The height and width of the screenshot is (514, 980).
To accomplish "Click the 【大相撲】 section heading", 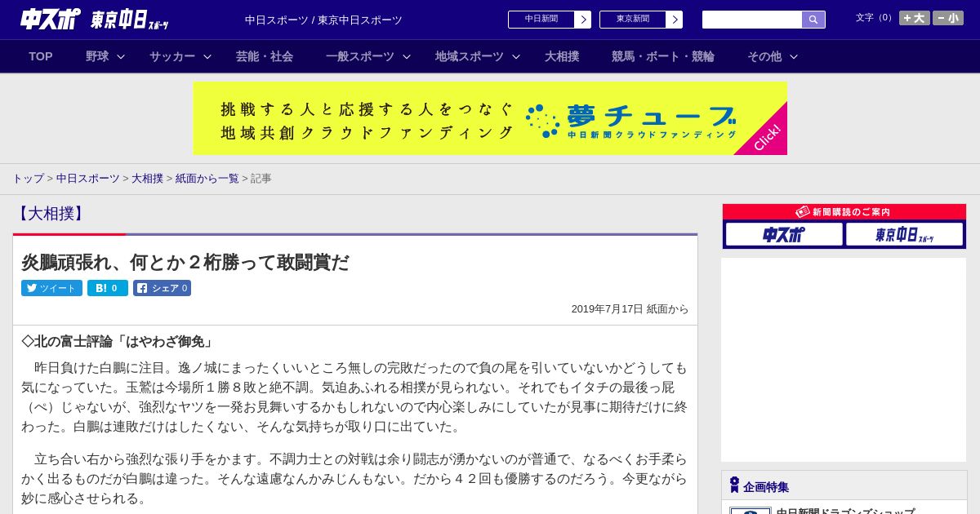I will tap(51, 214).
